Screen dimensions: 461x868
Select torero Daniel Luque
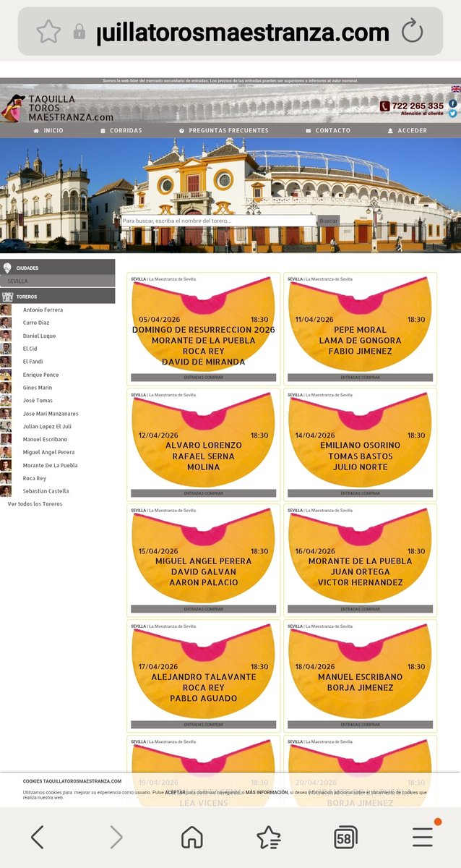39,336
